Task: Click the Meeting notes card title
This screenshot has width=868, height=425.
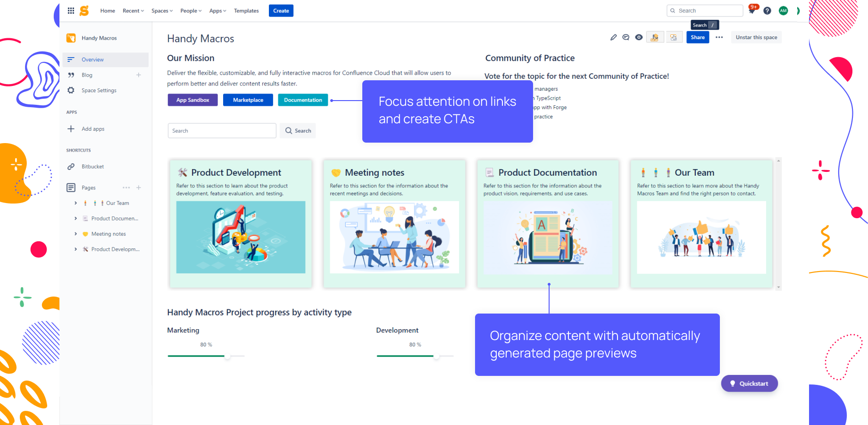Action: coord(375,173)
